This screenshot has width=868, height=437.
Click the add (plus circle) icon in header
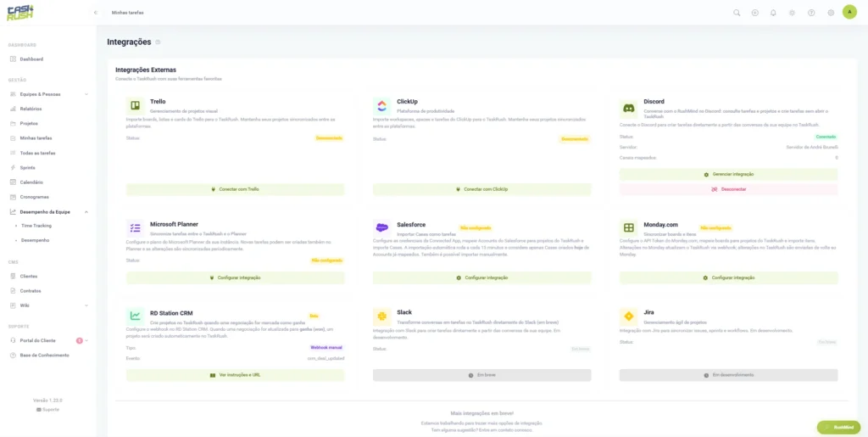[755, 13]
